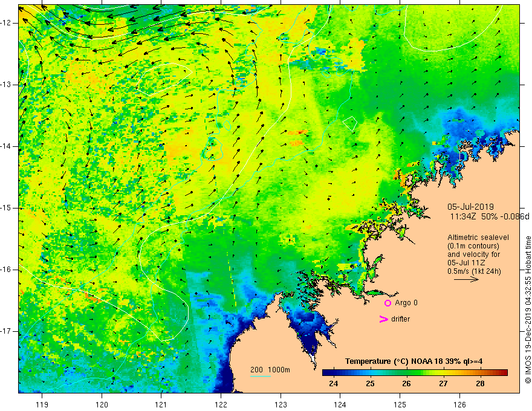Viewport: 532px width, 411px height.
Task: Click the 'Temperature (°C) NOAA 18 39% ql>=4' title
Action: (414, 361)
